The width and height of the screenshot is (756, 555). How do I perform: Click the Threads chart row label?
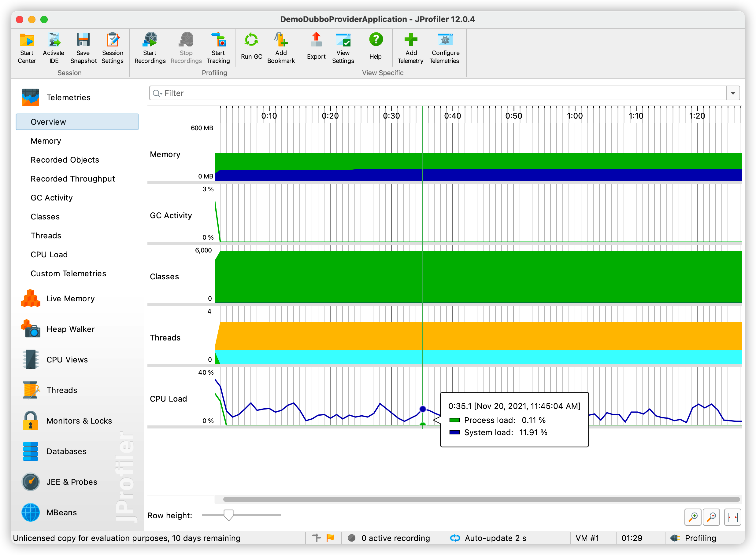(165, 338)
